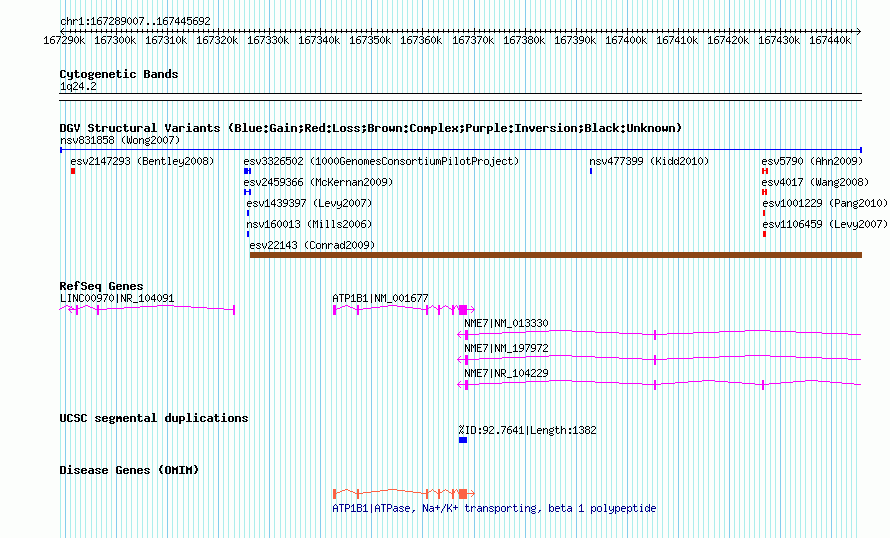
Task: Click the 167340k ruler tick label
Action: [x=319, y=40]
